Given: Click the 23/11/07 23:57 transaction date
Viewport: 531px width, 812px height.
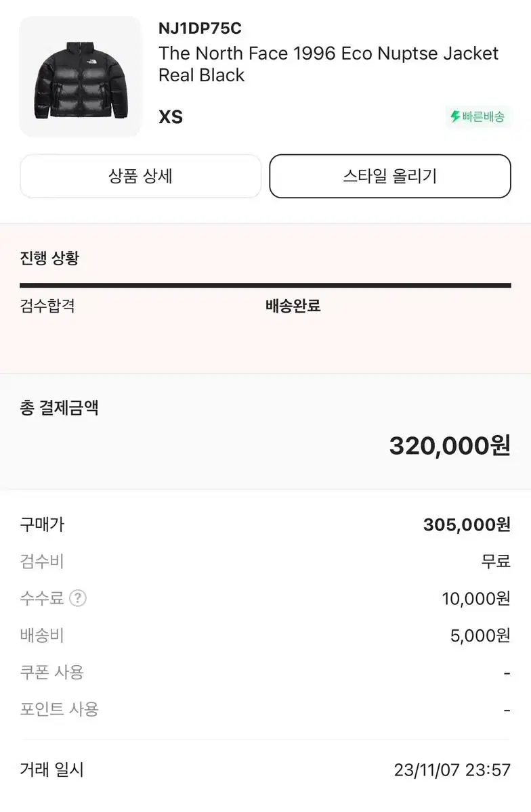Looking at the screenshot, I should click(x=452, y=770).
